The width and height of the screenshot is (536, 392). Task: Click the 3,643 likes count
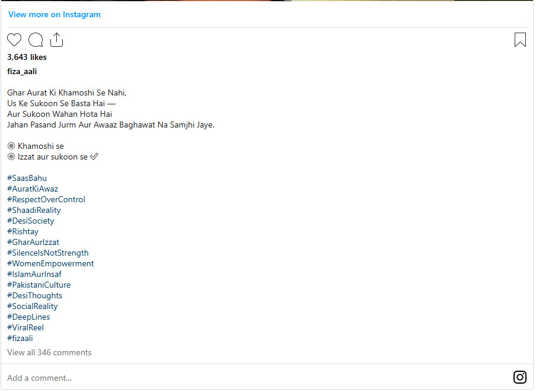pyautogui.click(x=27, y=58)
